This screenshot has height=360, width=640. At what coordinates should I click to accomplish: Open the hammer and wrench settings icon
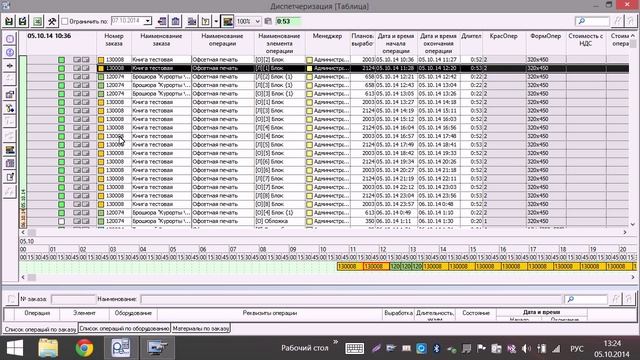point(52,21)
